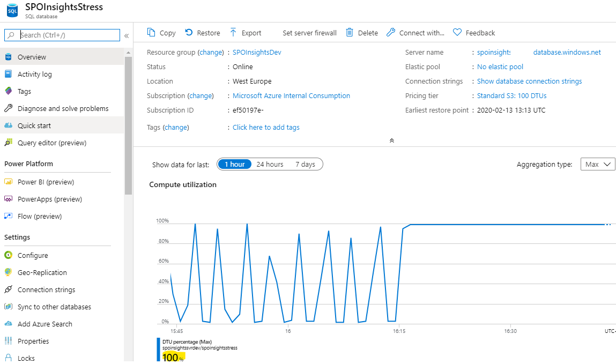Click the Export up-arrow icon
This screenshot has width=616, height=364.
[x=233, y=32]
